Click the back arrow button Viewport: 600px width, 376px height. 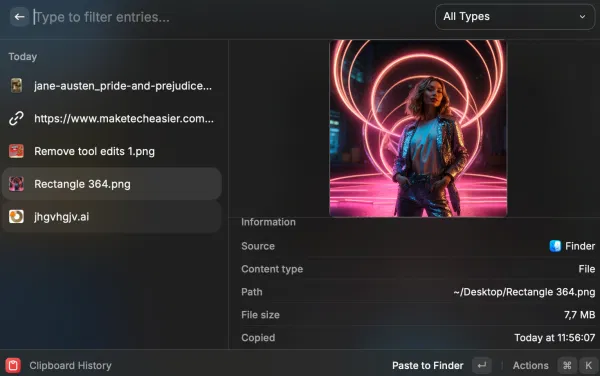coord(19,17)
